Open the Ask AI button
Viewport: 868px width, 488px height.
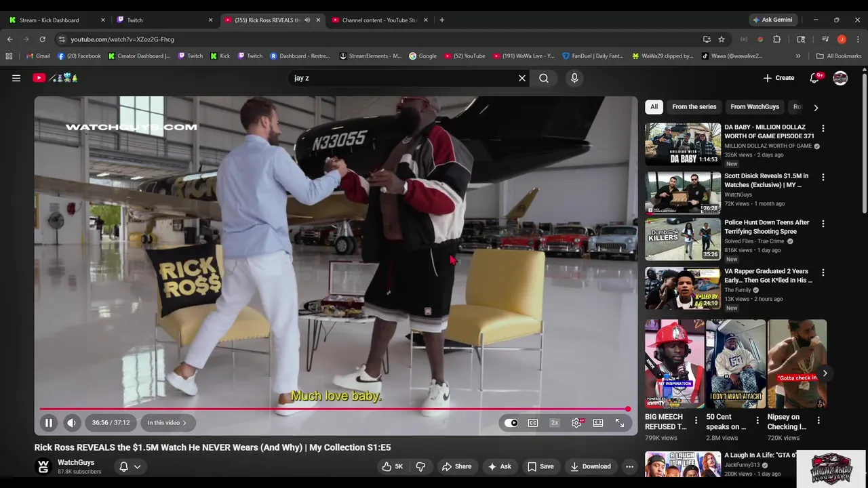499,466
